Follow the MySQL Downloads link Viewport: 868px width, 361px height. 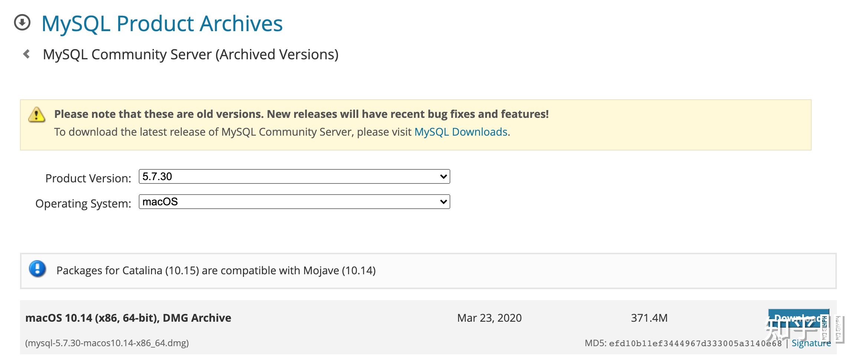461,132
